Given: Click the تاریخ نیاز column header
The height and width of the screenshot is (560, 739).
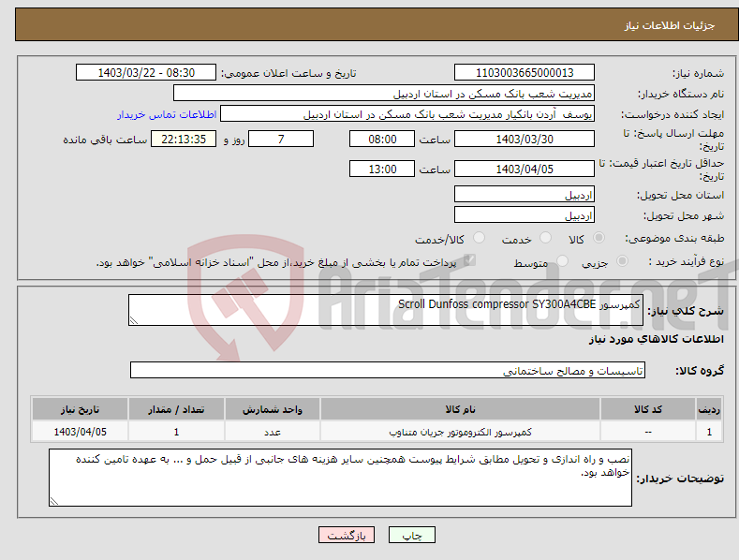Looking at the screenshot, I should [x=80, y=409].
